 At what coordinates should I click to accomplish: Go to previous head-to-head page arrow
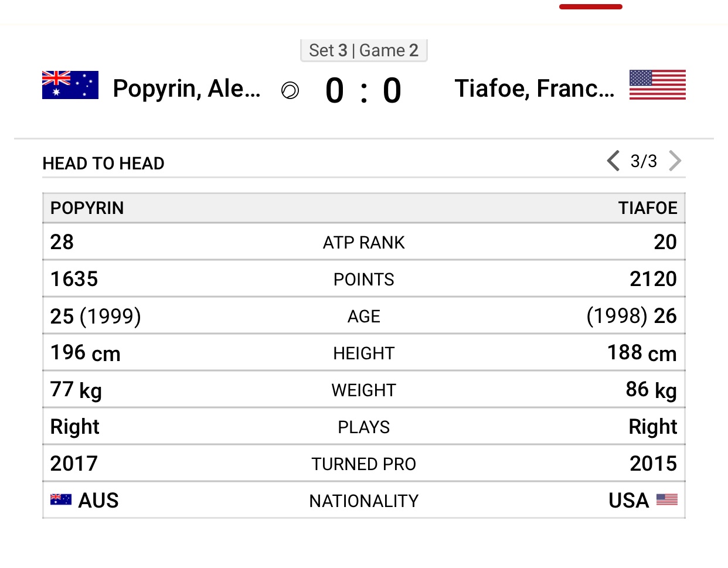point(613,161)
